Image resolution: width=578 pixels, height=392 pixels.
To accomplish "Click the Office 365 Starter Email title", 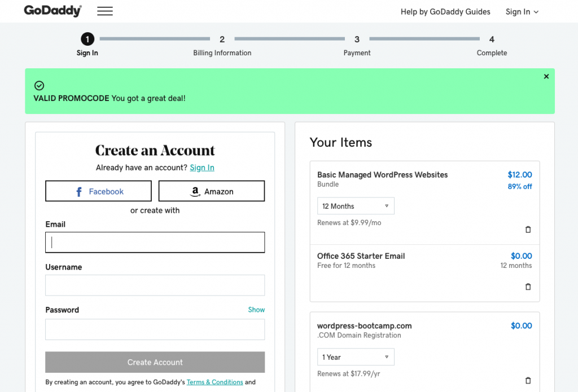I will pos(361,256).
